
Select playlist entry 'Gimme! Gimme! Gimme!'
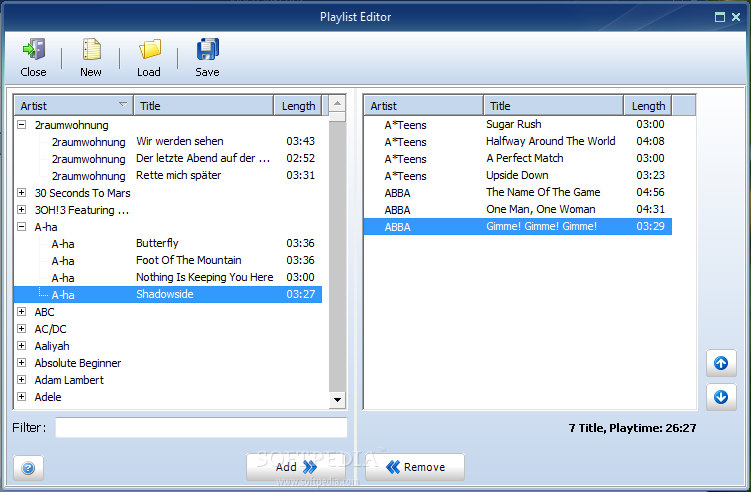(x=518, y=227)
